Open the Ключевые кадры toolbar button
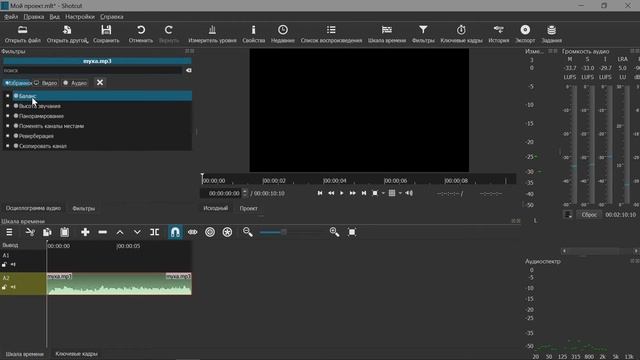 (461, 34)
